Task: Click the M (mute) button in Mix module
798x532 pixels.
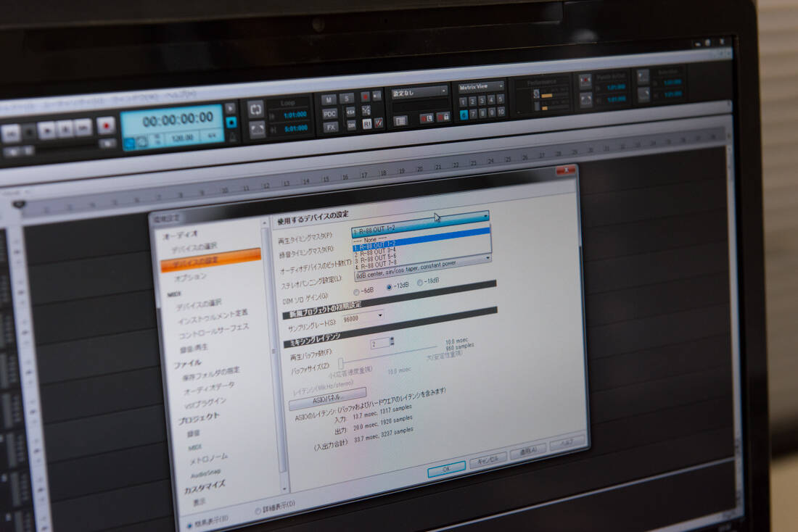Action: pos(328,100)
